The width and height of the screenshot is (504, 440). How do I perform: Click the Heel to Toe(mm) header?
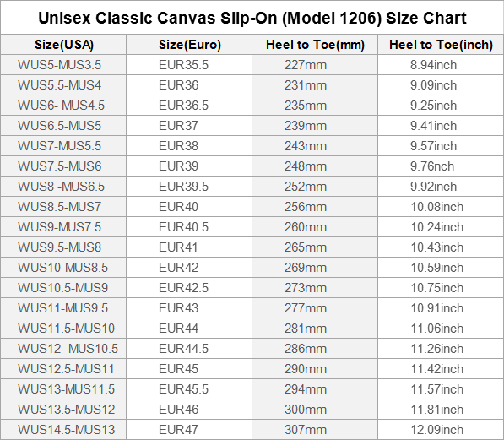[315, 45]
